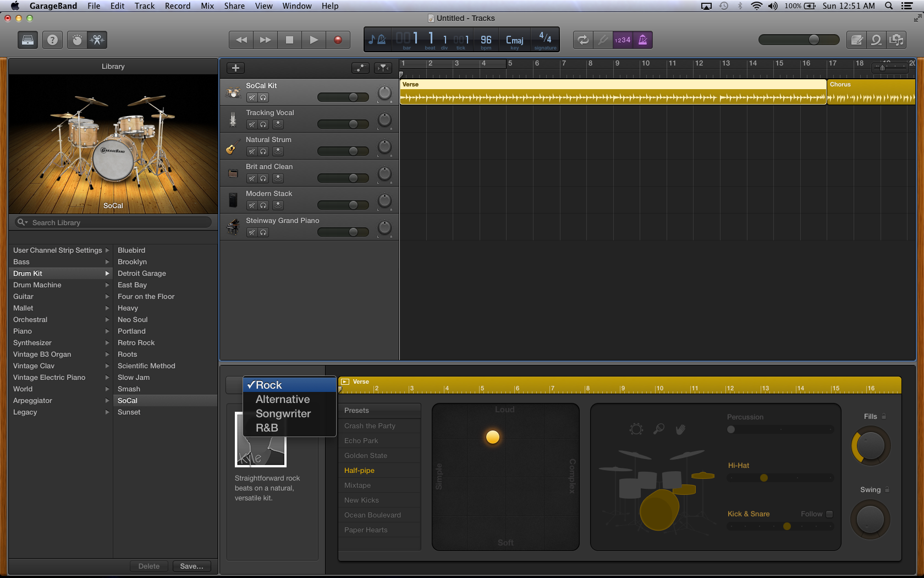The height and width of the screenshot is (578, 924).
Task: Enable the Follow checkbox
Action: (829, 514)
